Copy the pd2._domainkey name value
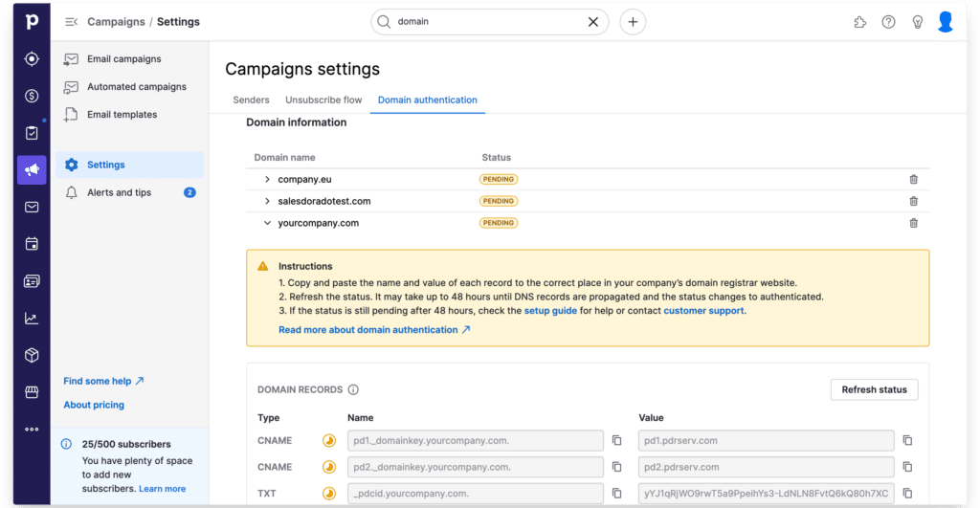This screenshot has width=980, height=508. [x=617, y=467]
